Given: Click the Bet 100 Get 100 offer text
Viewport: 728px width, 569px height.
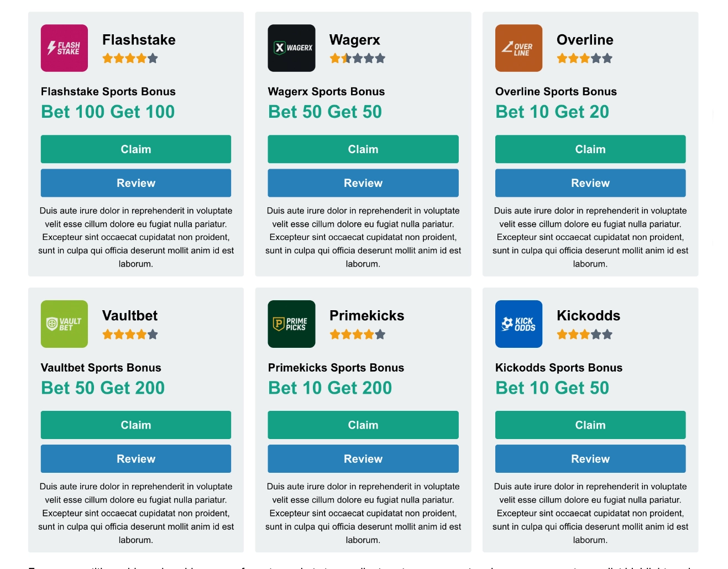Looking at the screenshot, I should (108, 112).
